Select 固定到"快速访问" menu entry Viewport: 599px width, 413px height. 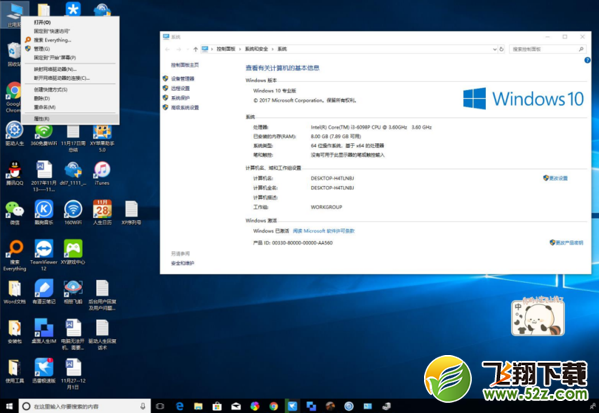tap(52, 31)
